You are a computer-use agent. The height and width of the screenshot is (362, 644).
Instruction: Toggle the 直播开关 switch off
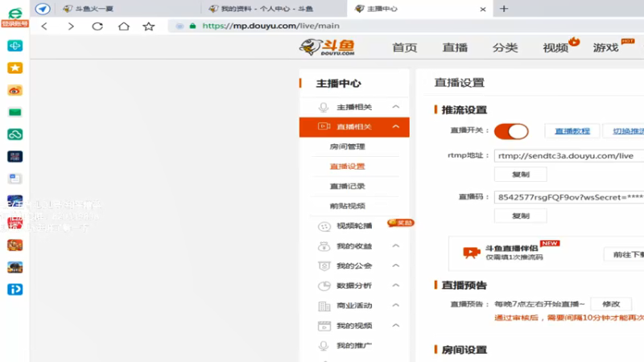[x=511, y=131]
